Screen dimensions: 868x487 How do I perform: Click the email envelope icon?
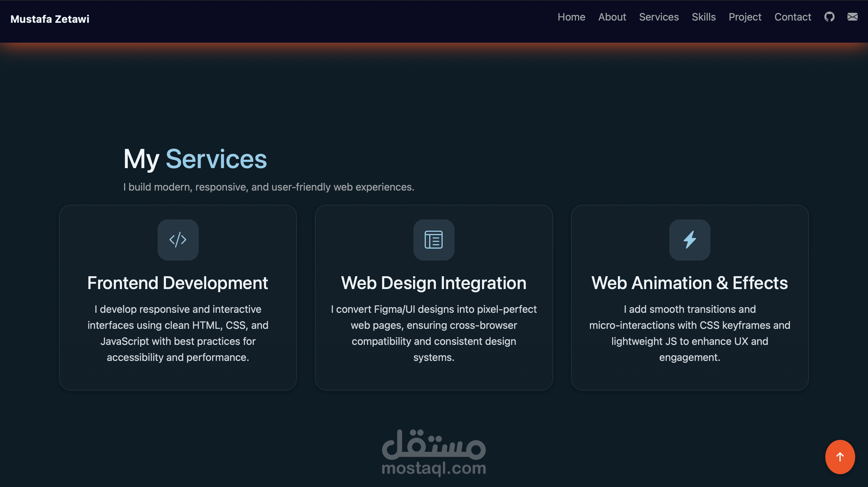pos(852,17)
